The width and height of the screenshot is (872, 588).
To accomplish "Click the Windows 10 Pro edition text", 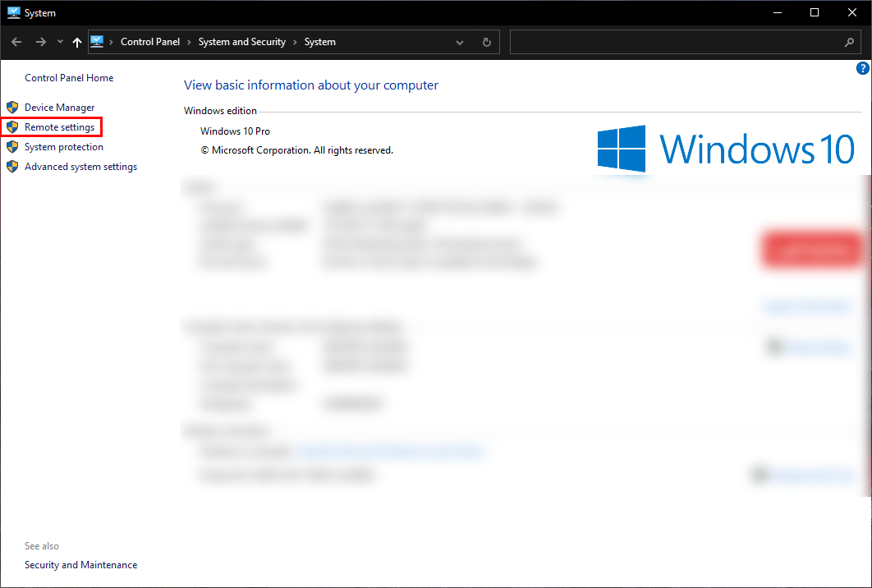I will pyautogui.click(x=235, y=131).
